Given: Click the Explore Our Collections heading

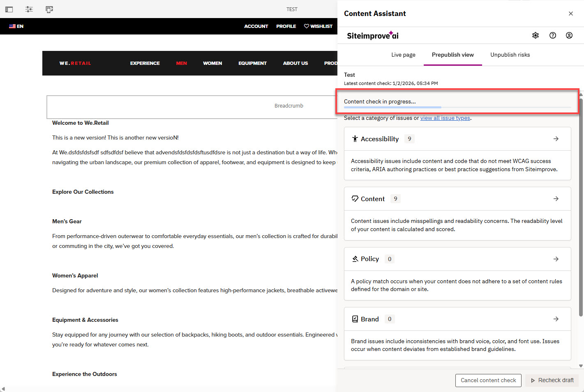Looking at the screenshot, I should 83,192.
